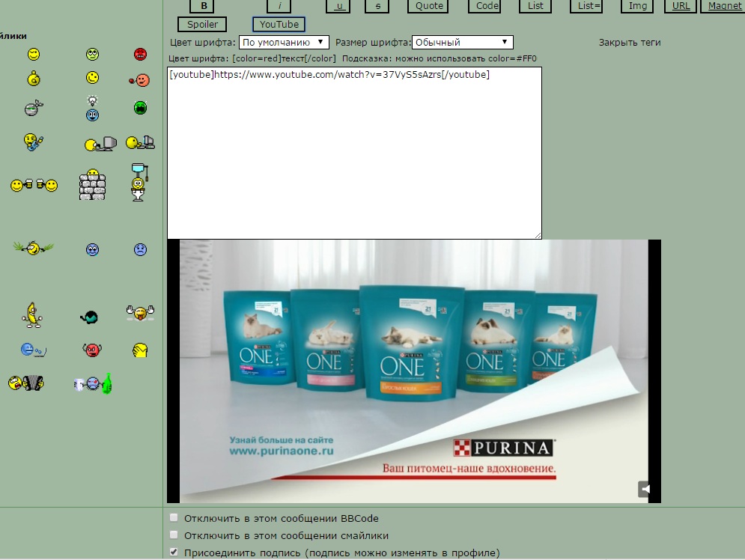Click inside the message text area
The image size is (745, 560).
[x=354, y=153]
